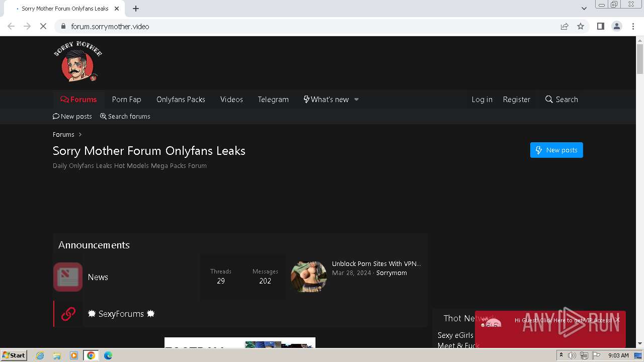Viewport: 644px width, 362px height.
Task: Open the Chrome profile icon
Action: pos(617,26)
